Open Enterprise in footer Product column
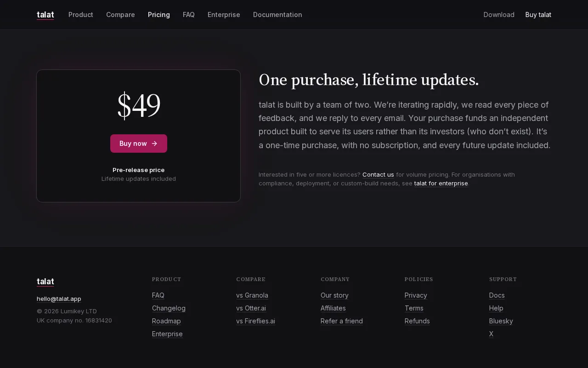This screenshot has width=588, height=368. coord(167,334)
